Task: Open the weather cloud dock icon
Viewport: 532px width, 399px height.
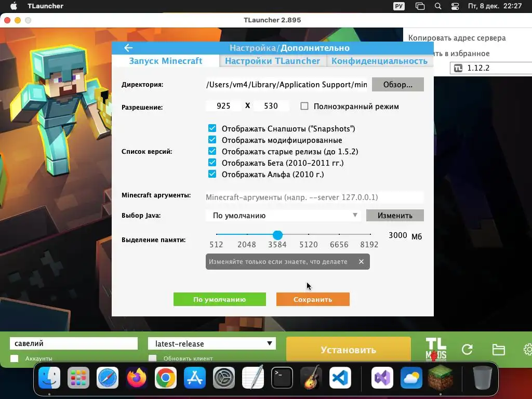Action: (411, 378)
